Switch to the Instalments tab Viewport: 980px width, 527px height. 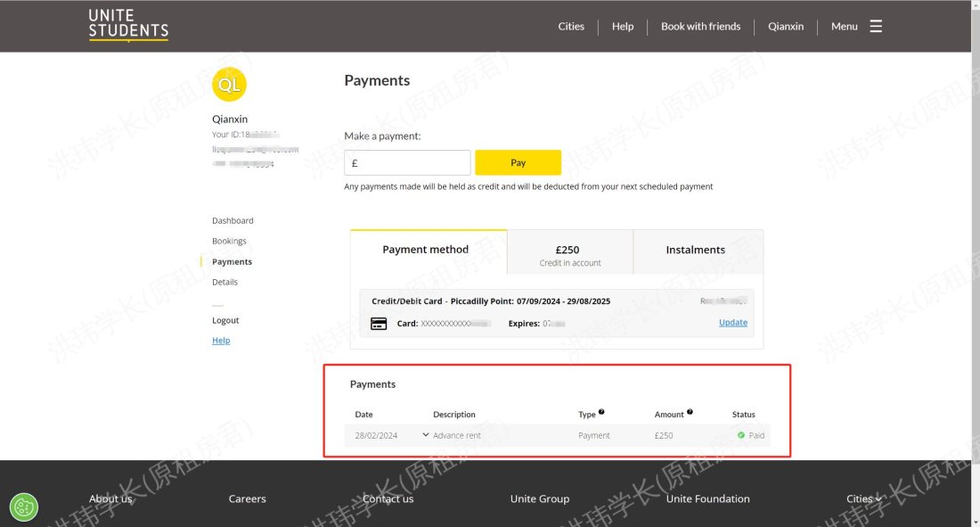point(696,251)
